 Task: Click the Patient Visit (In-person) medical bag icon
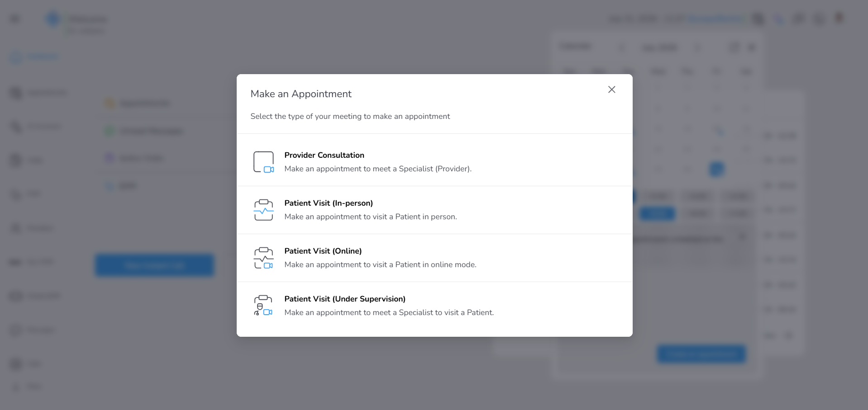263,210
